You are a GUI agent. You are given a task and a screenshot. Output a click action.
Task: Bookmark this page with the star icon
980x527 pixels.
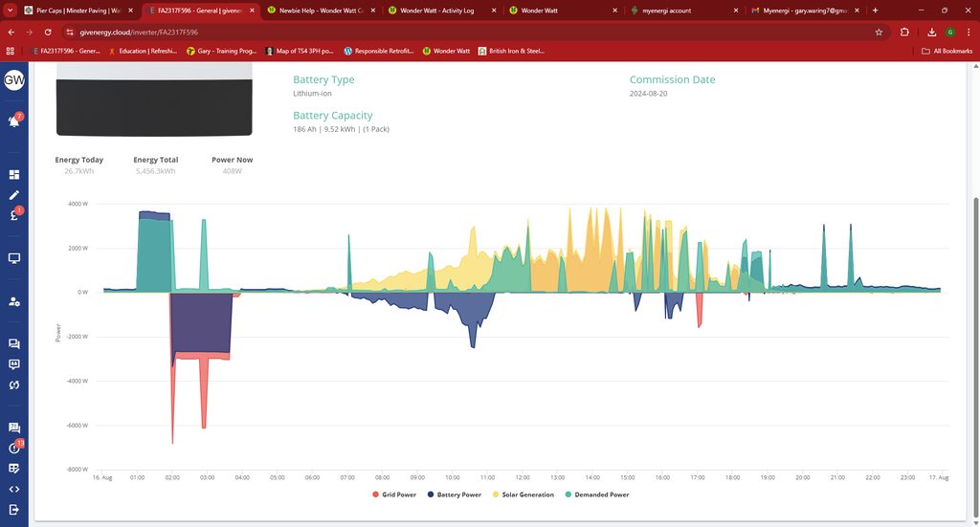(879, 32)
